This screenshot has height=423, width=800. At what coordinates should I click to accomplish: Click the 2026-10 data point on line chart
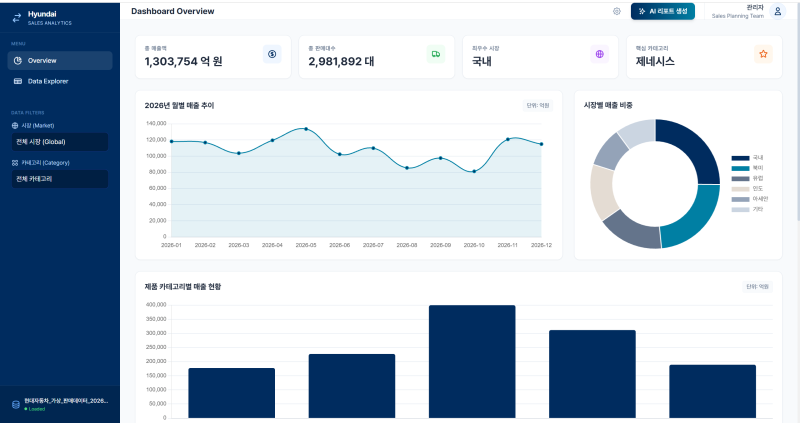pyautogui.click(x=474, y=171)
